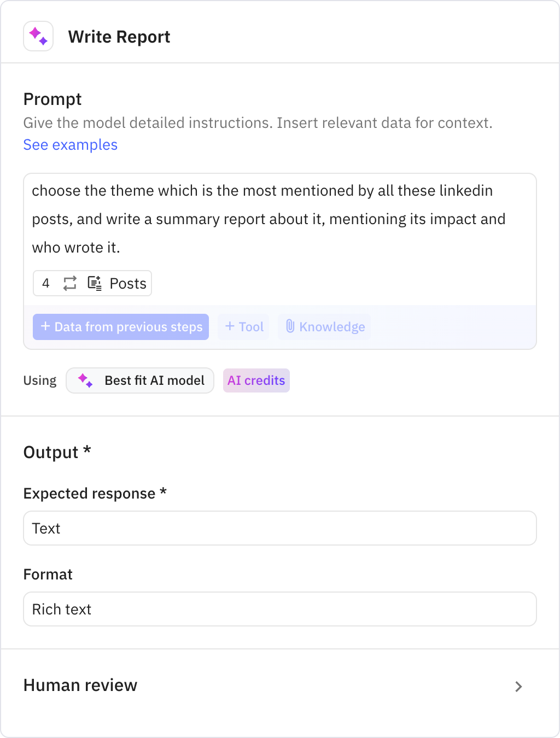Select the Prompt section heading
Image resolution: width=560 pixels, height=738 pixels.
click(x=52, y=99)
